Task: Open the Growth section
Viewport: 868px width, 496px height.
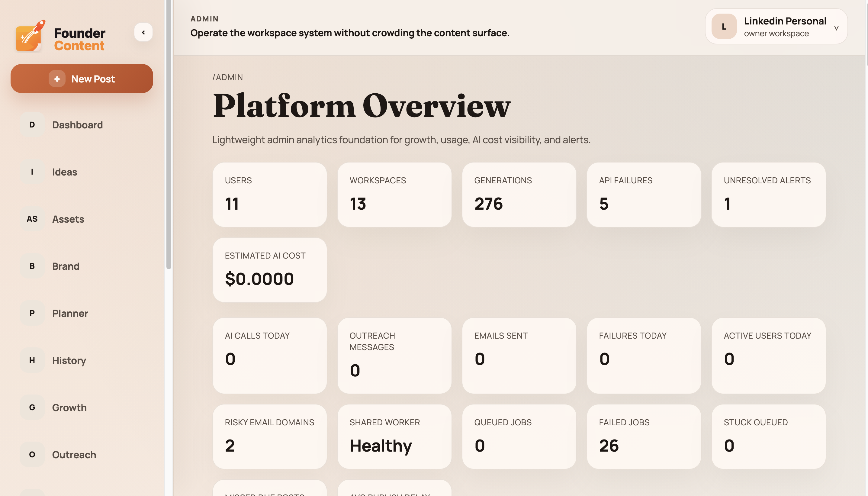Action: pos(82,407)
